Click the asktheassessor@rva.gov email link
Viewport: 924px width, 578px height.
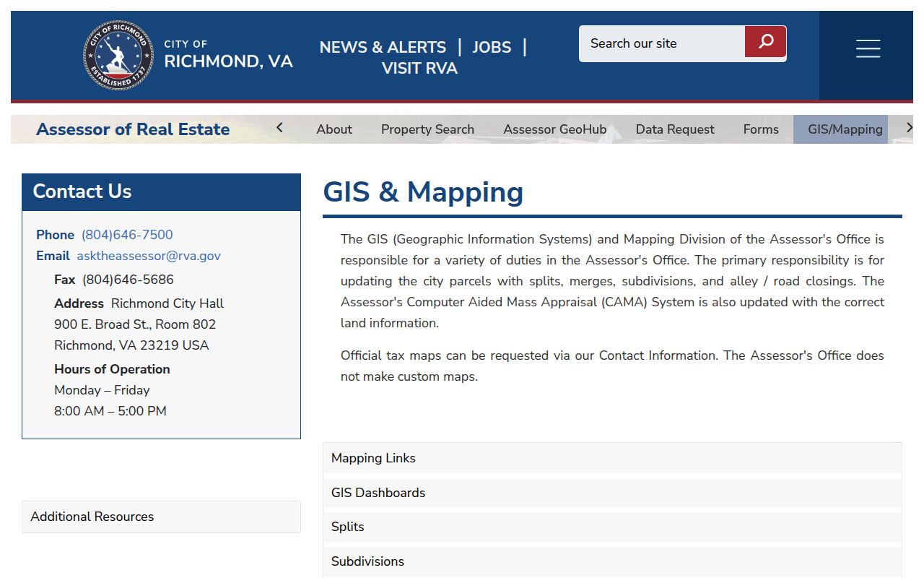click(x=149, y=256)
